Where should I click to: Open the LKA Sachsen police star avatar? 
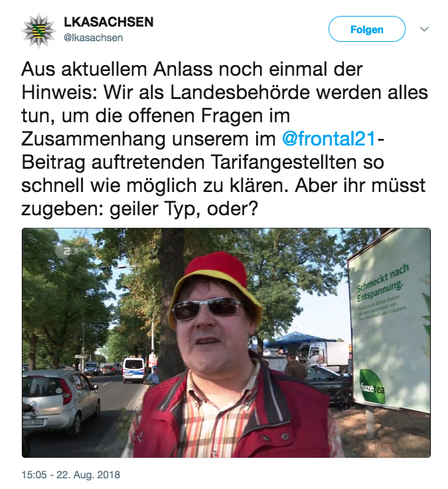pos(38,31)
